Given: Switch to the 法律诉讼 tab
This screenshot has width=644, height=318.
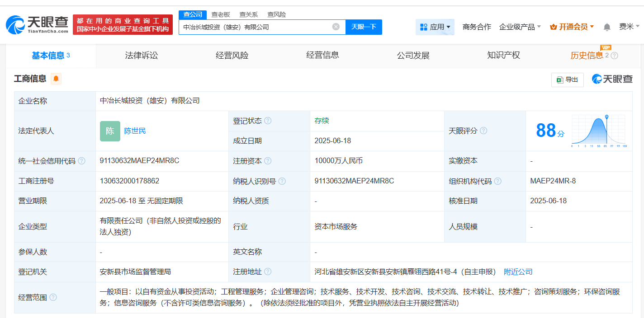Looking at the screenshot, I should tap(142, 56).
